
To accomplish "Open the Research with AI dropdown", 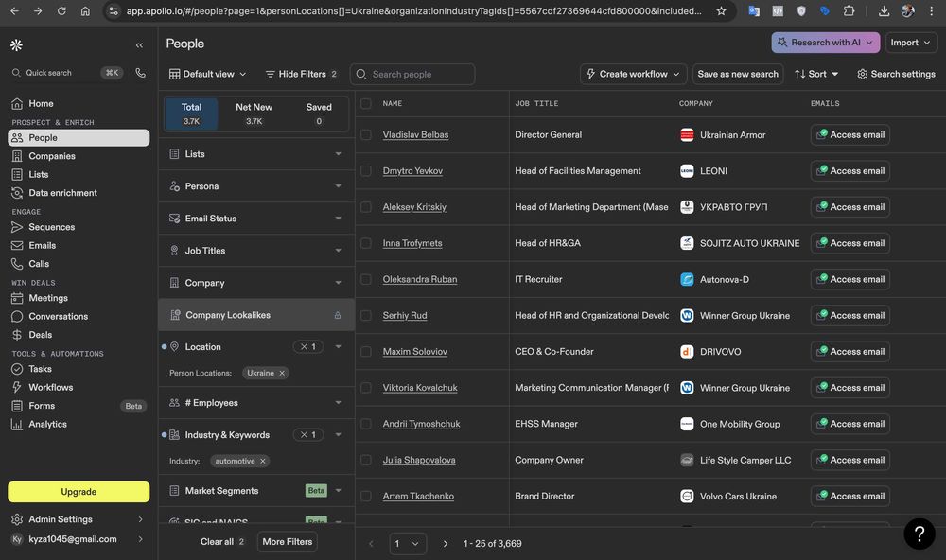I will (x=825, y=43).
